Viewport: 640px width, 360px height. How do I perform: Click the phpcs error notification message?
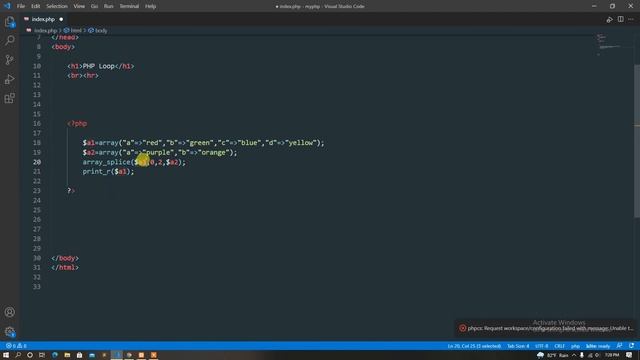550,328
